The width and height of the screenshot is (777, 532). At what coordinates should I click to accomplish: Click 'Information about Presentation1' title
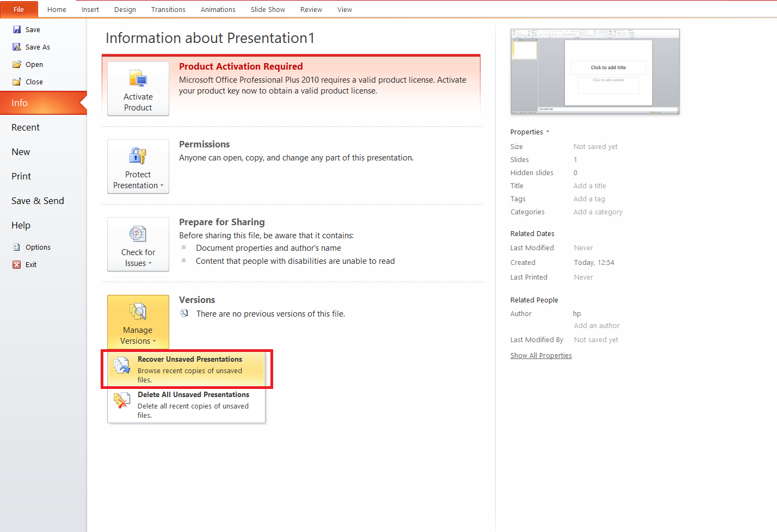(210, 38)
